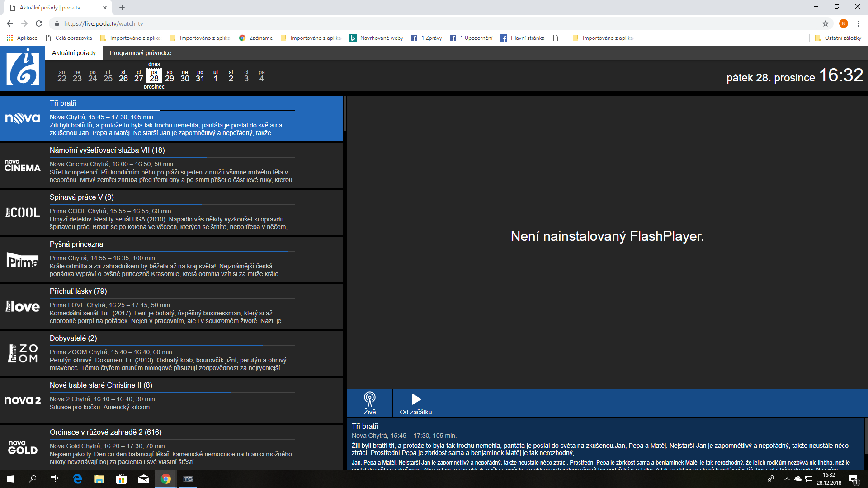Open Windows Start menu
This screenshot has width=868, height=488.
[x=11, y=479]
